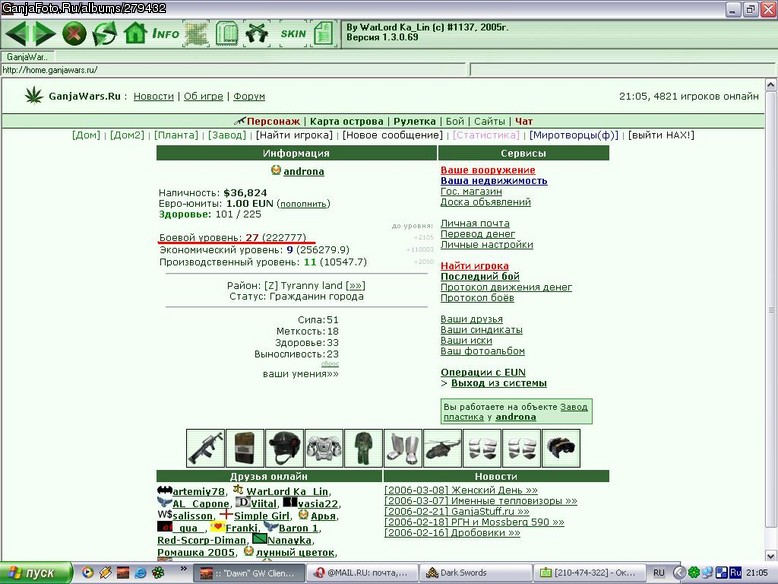Select the black helmet equipment slot

pyautogui.click(x=284, y=449)
